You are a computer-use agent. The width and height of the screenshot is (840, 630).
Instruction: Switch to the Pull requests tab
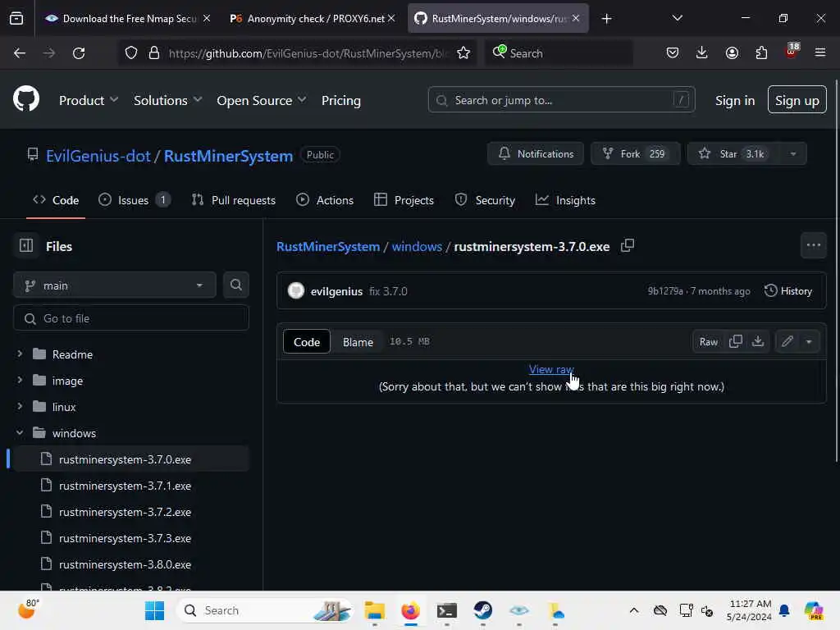(x=234, y=200)
